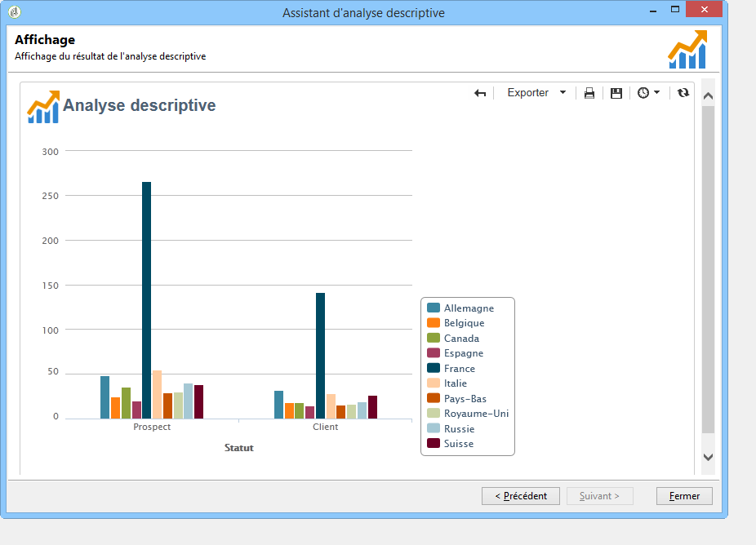756x545 pixels.
Task: Go back with the Précédent button
Action: click(x=521, y=496)
